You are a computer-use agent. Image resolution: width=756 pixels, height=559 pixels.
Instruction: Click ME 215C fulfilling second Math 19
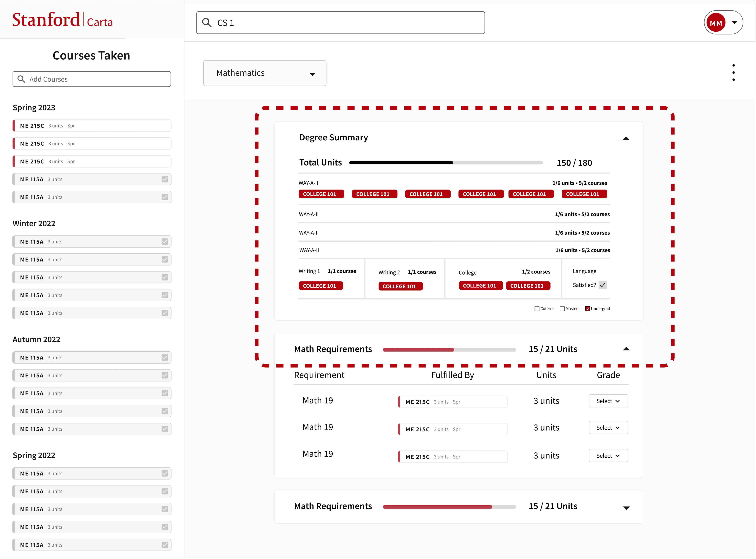452,429
